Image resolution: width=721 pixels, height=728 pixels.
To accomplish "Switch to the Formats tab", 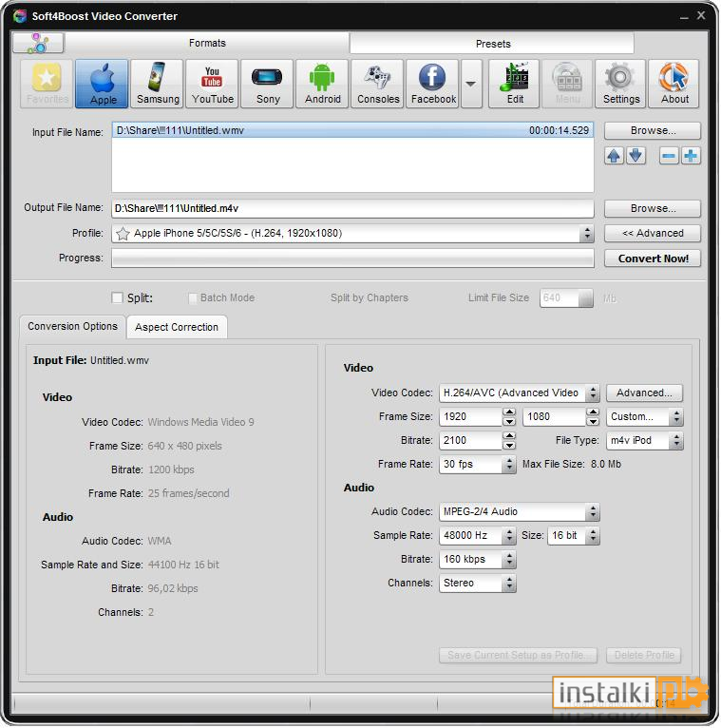I will tap(207, 43).
